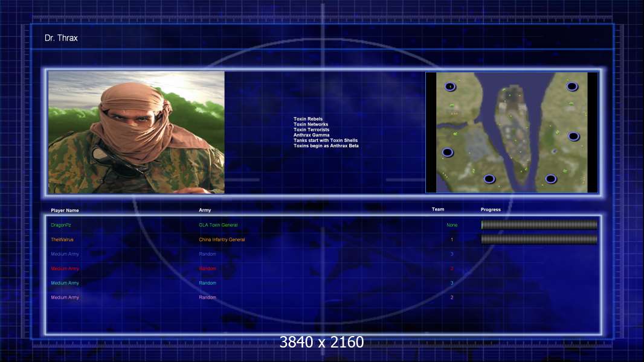Image resolution: width=644 pixels, height=362 pixels.
Task: Select the middle-right start position marker on minimap
Action: coord(573,136)
